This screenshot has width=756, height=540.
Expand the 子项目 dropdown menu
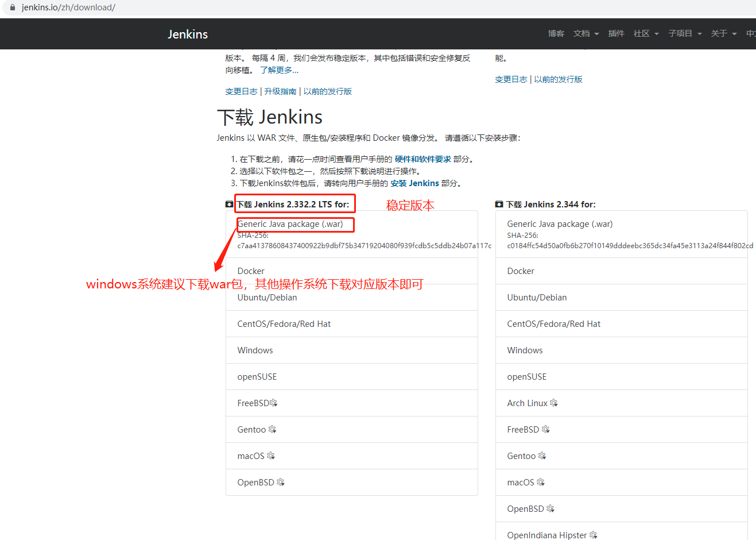click(685, 34)
